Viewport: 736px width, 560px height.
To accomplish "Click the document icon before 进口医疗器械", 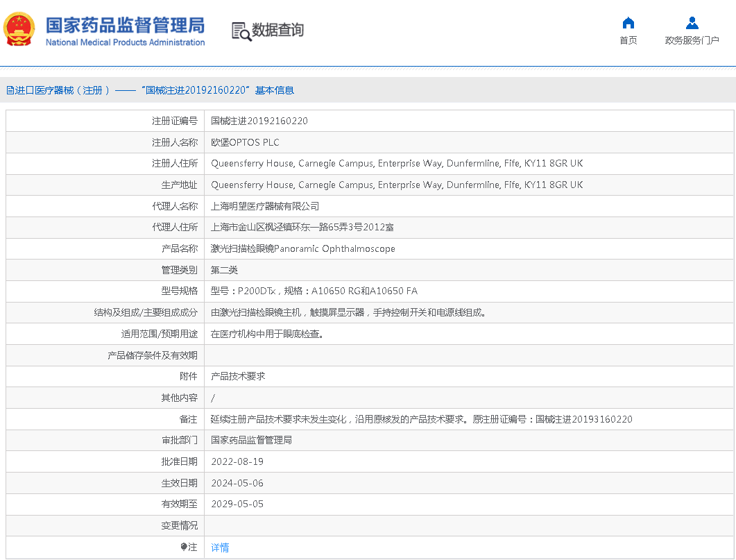I will [x=10, y=90].
